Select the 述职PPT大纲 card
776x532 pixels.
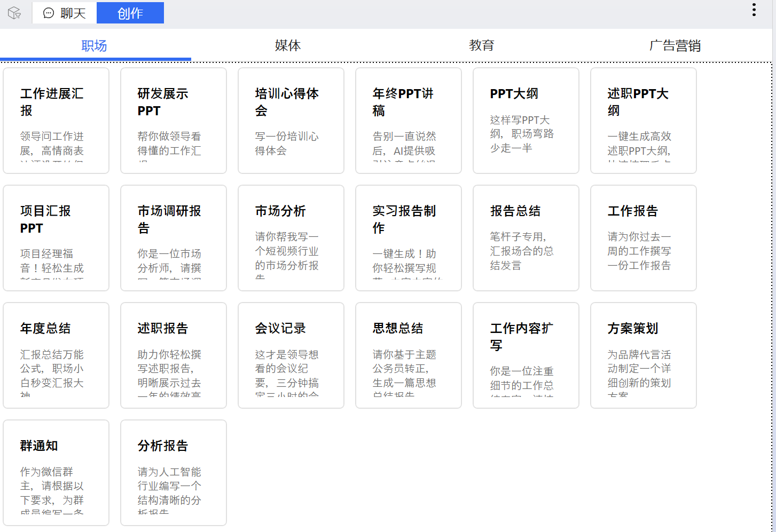tap(643, 120)
